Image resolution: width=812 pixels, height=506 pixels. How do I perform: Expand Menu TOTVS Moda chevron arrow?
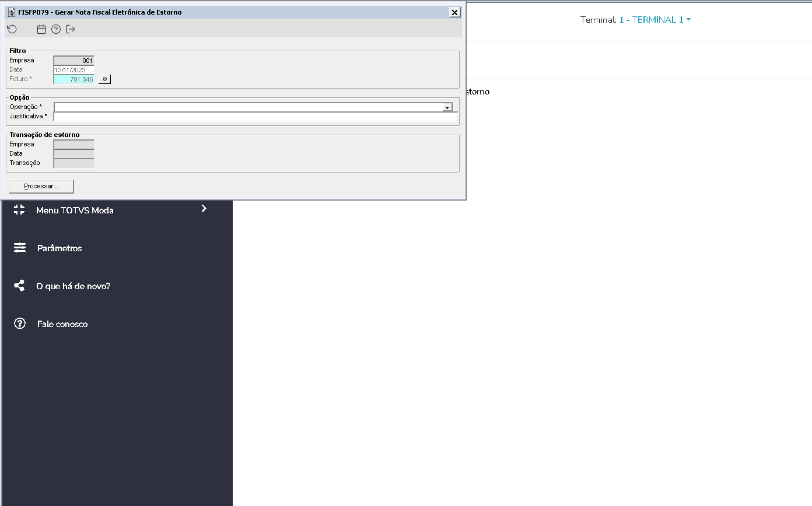point(204,208)
